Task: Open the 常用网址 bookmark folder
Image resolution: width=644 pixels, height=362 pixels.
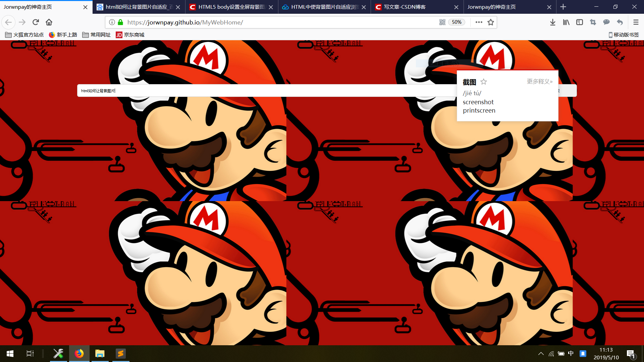Action: pyautogui.click(x=97, y=35)
